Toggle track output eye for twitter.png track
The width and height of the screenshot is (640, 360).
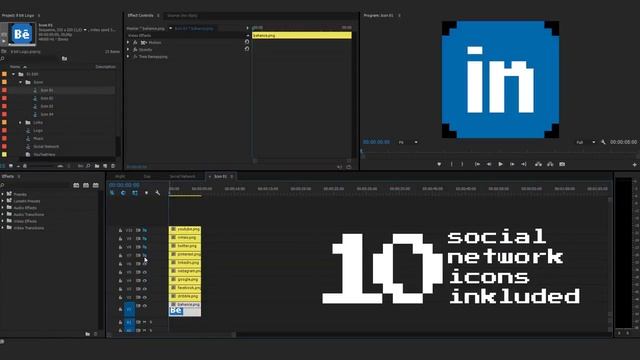144,247
